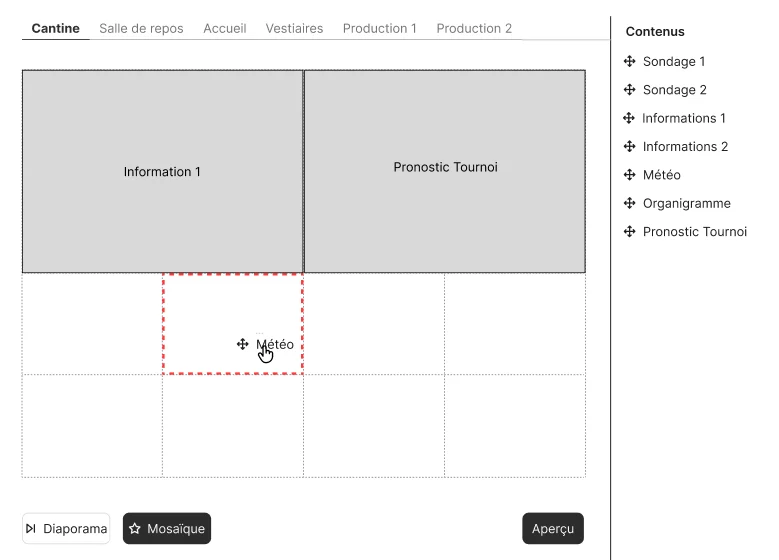Click the move handle icon beside Météo in Contenus

click(x=629, y=174)
